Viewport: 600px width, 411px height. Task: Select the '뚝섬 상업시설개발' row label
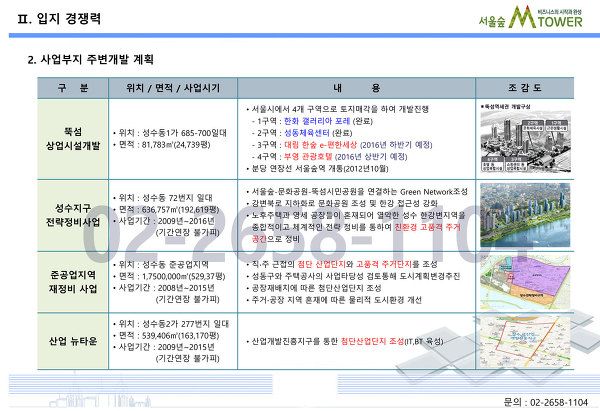click(73, 139)
